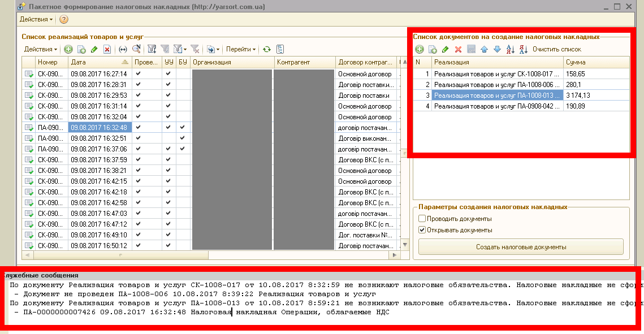Screen dimensions: 644x334
Task: Click the message line Документ не проведен ПА-1008-006
Action: [195, 294]
